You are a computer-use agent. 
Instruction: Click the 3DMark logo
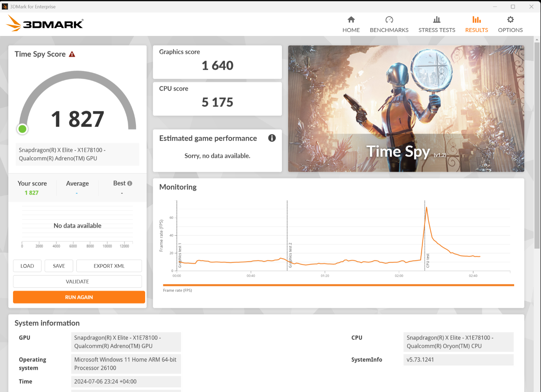point(45,24)
